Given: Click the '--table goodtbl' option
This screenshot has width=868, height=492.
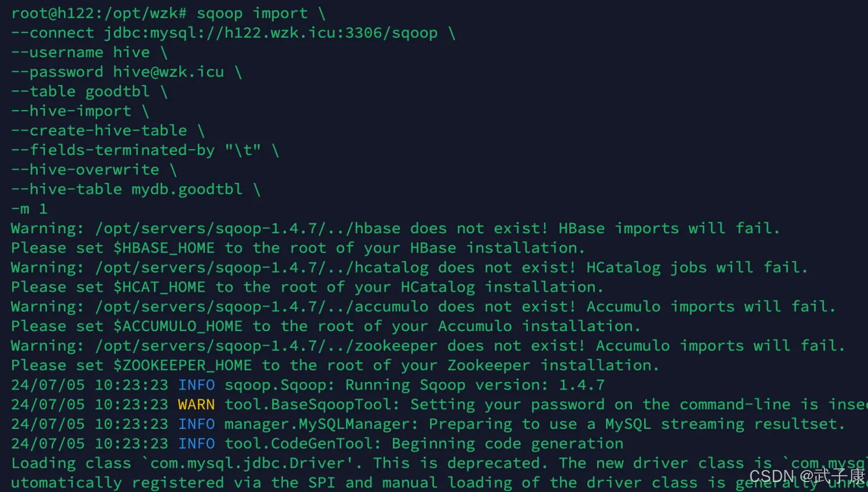Looking at the screenshot, I should [x=80, y=91].
